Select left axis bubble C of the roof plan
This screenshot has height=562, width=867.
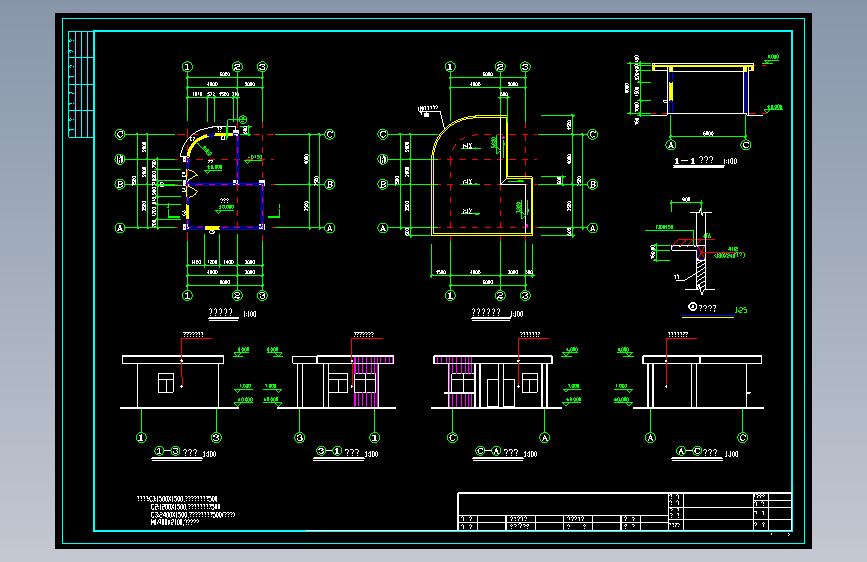coord(383,134)
